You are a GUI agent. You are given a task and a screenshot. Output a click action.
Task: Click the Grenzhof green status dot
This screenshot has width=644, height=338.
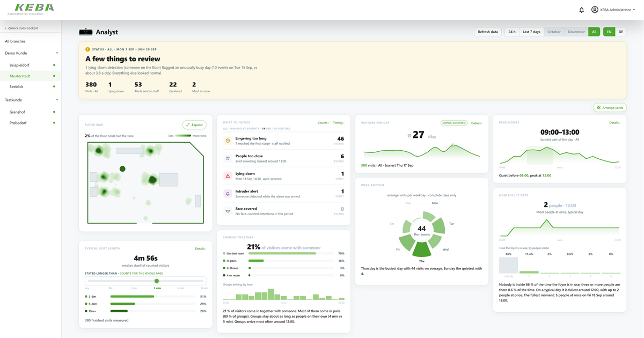(54, 112)
